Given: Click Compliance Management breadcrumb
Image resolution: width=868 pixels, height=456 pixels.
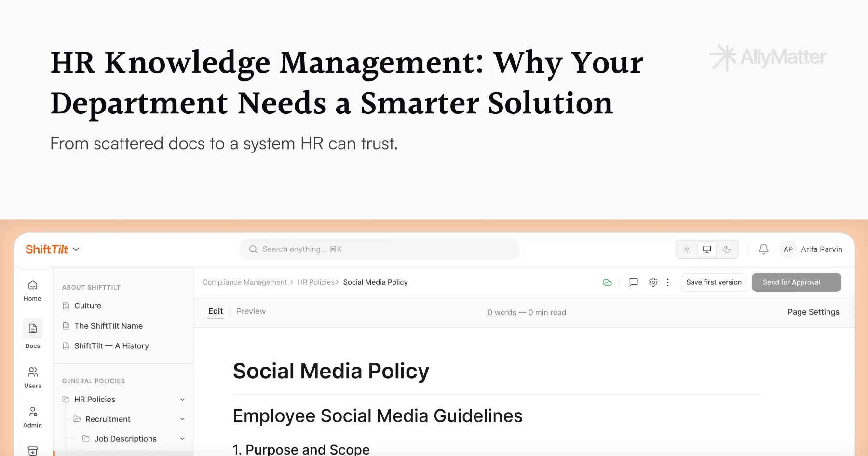Looking at the screenshot, I should tap(244, 282).
